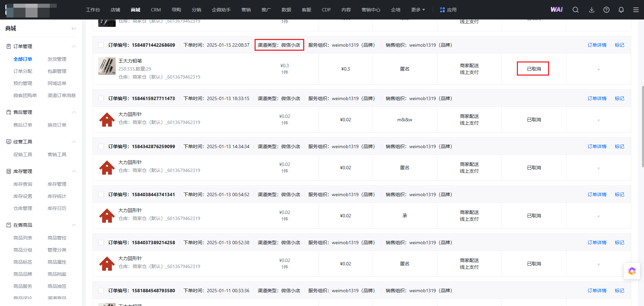Screen dimensions: 644x306
Task: Click product thumbnail of order 1584037389214258
Action: (107, 264)
